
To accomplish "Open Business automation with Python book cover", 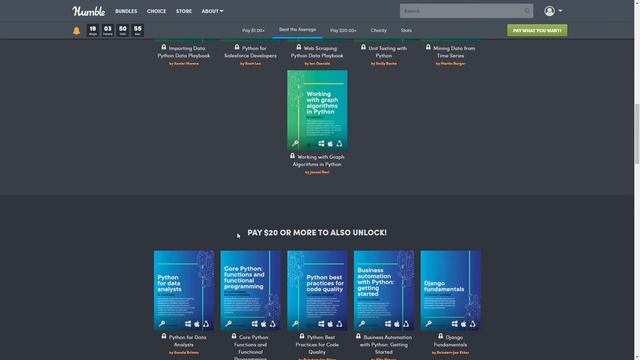I will 384,290.
